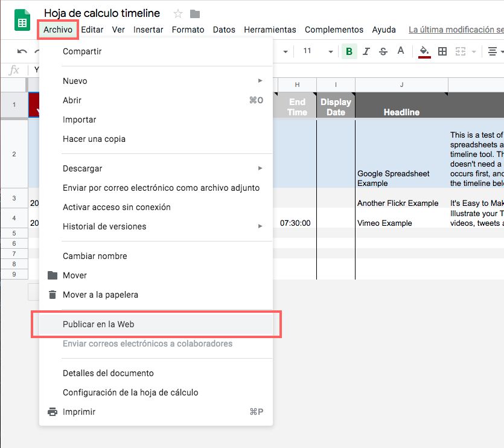
Task: Expand the merge cells dropdown arrow
Action: pyautogui.click(x=473, y=51)
